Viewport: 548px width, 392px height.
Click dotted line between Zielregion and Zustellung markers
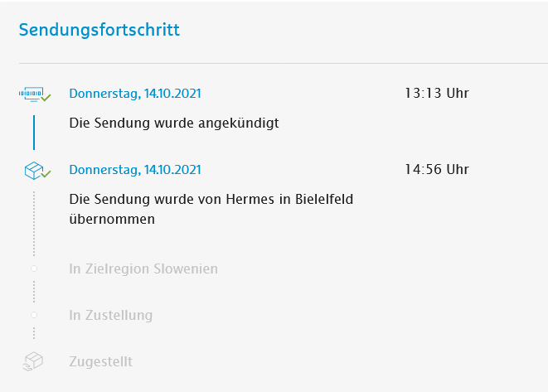tap(34, 292)
